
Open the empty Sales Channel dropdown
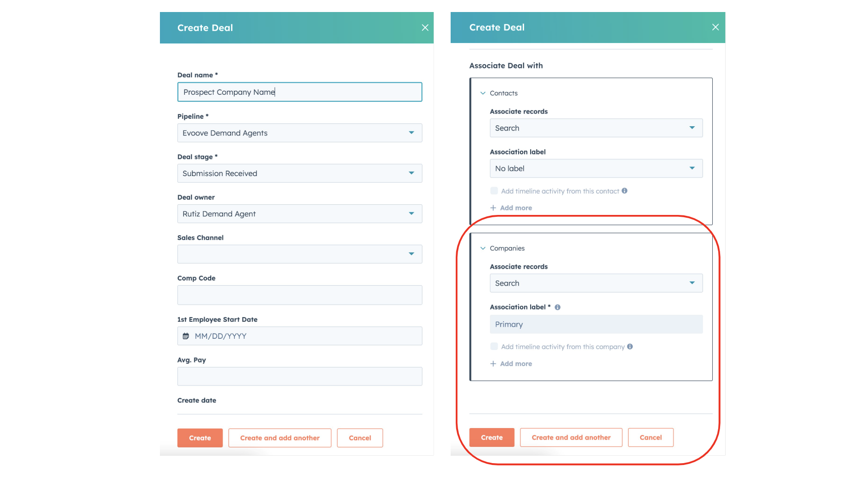(300, 254)
